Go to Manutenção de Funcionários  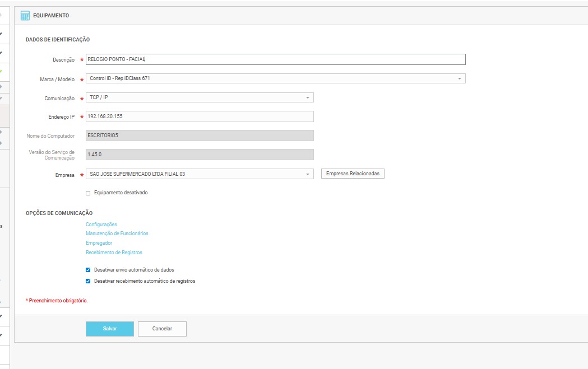pyautogui.click(x=117, y=233)
